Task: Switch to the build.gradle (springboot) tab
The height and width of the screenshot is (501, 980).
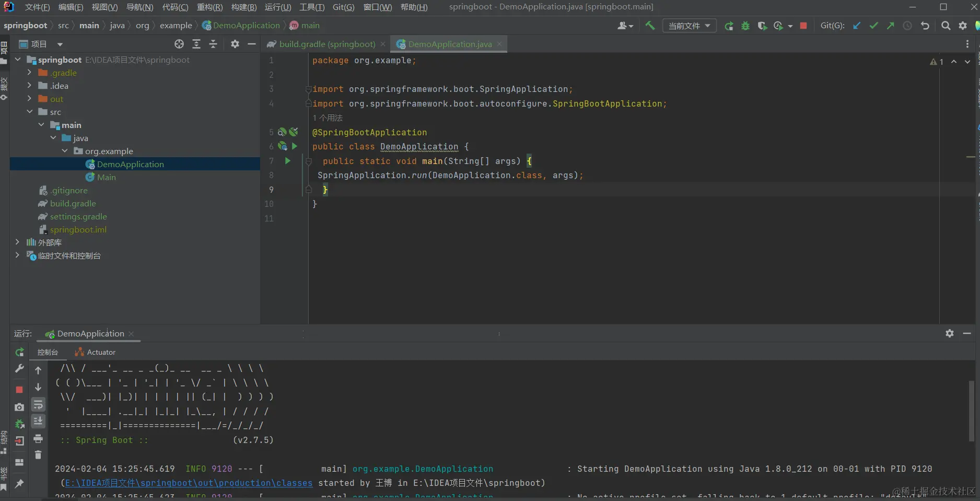Action: coord(327,44)
